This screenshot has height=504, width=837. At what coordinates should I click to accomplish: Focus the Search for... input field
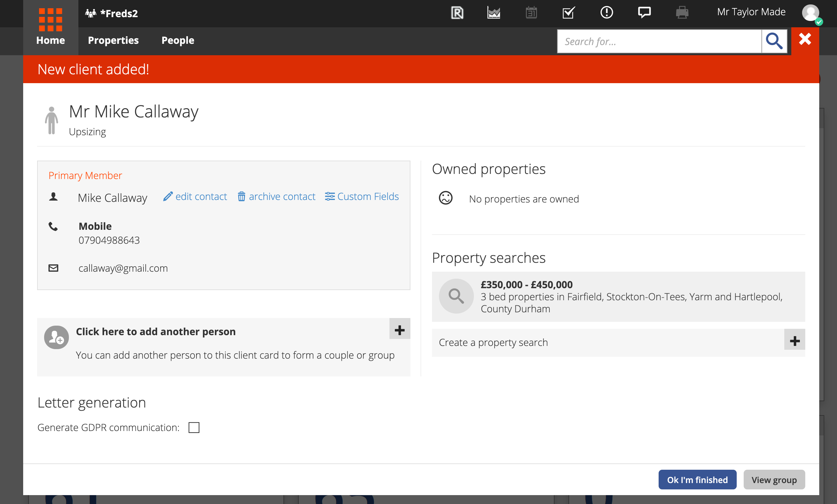coord(660,42)
